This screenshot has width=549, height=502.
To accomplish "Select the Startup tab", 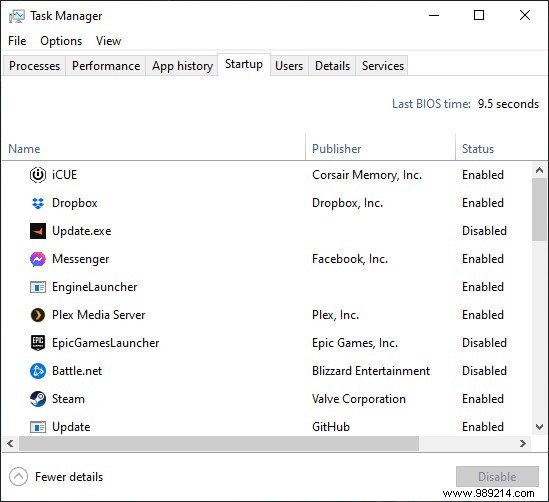I will pos(244,64).
